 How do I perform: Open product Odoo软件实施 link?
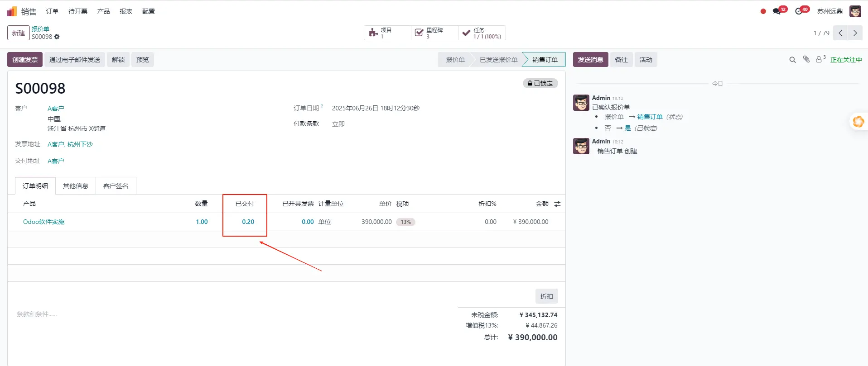pyautogui.click(x=44, y=222)
